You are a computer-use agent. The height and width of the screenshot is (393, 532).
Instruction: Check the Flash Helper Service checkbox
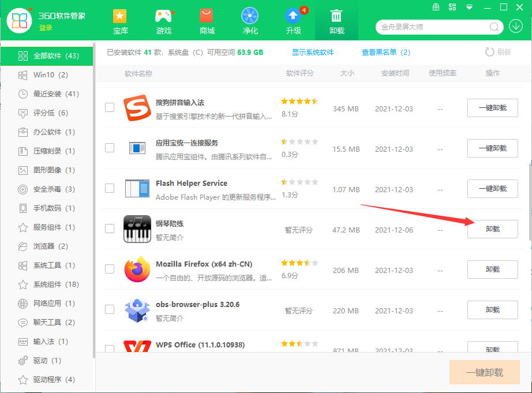pos(110,188)
